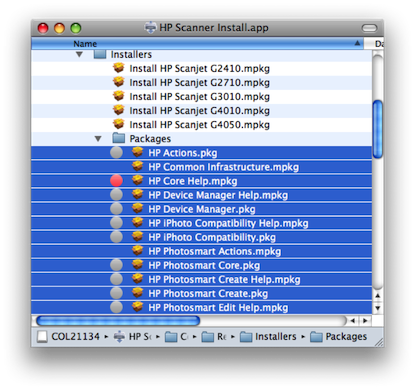Toggle sort direction arrow in Name header
Image resolution: width=415 pixels, height=390 pixels.
tap(357, 43)
